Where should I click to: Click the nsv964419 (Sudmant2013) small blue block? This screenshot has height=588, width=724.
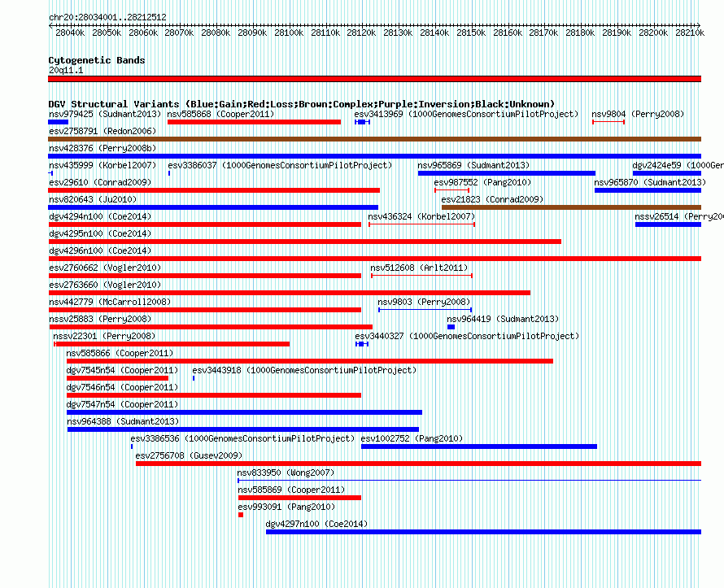(451, 327)
